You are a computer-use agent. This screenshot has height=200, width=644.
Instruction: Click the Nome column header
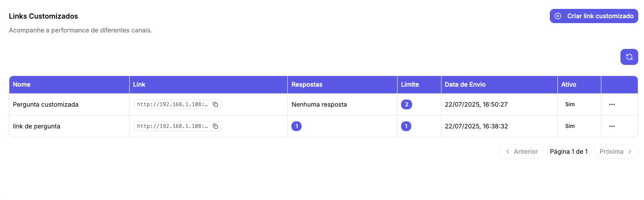(x=22, y=84)
